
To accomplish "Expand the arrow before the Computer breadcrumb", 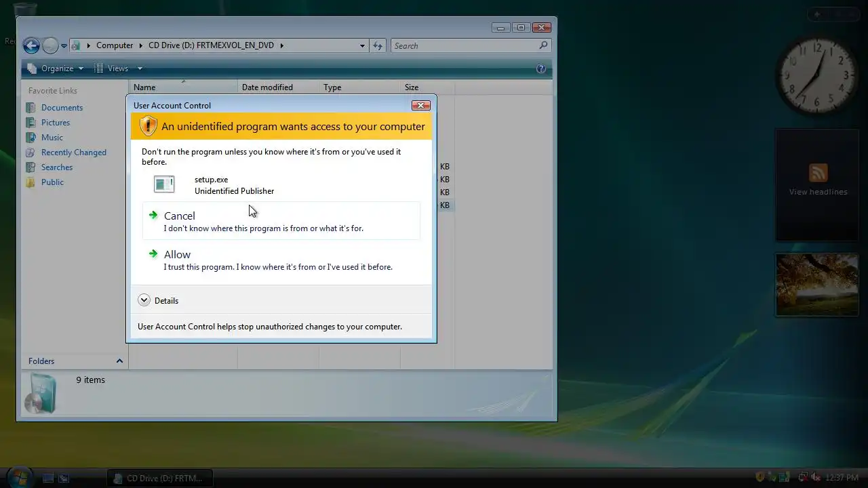I will (x=88, y=45).
